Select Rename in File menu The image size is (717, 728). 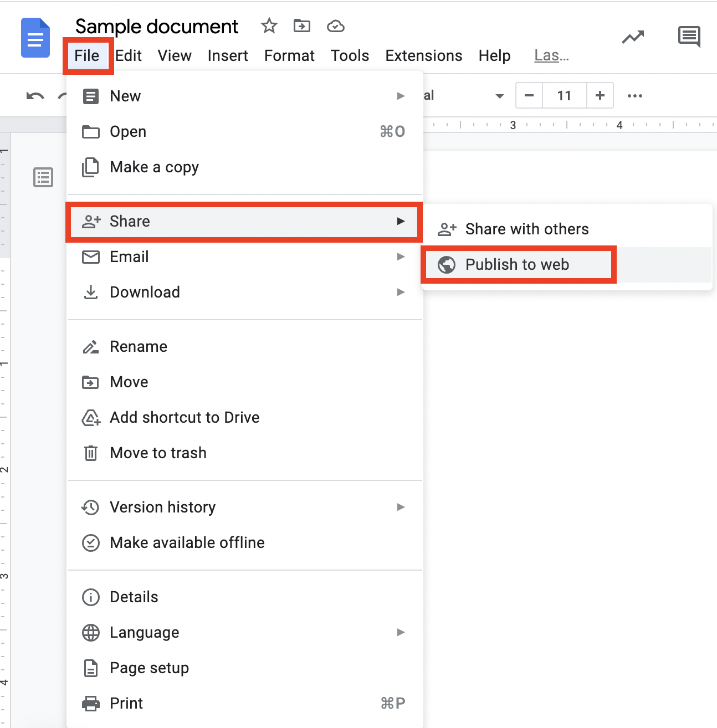point(244,346)
